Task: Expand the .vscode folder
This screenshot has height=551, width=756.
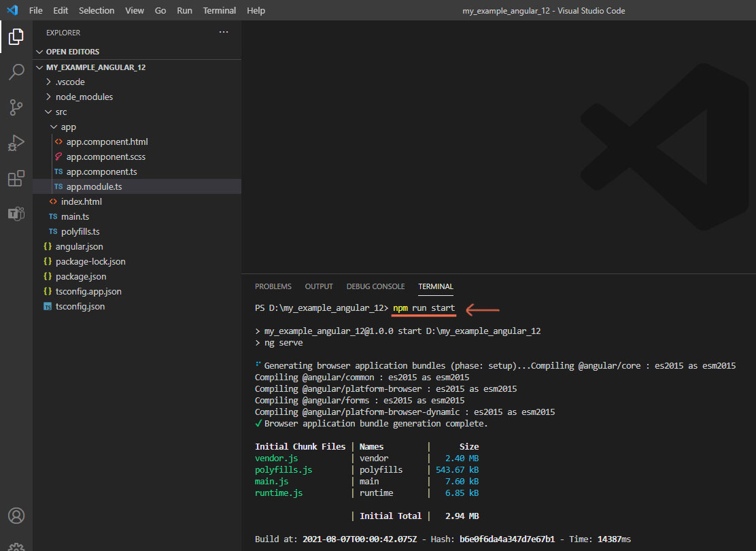Action: pyautogui.click(x=70, y=82)
